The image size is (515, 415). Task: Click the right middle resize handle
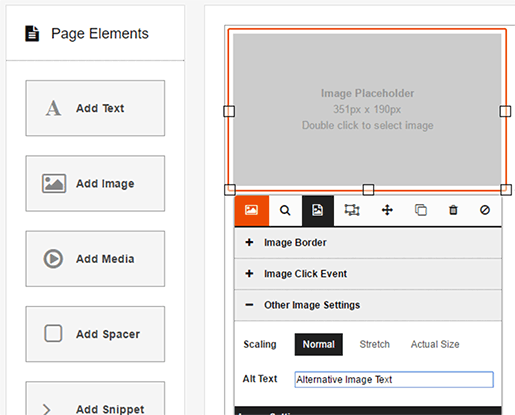505,111
